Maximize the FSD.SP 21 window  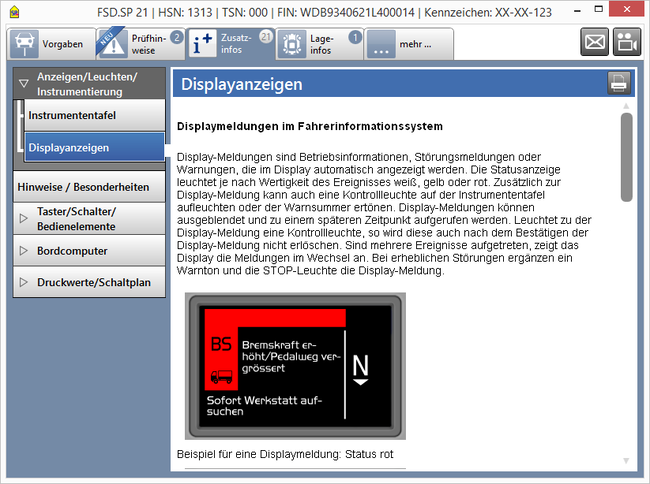598,9
